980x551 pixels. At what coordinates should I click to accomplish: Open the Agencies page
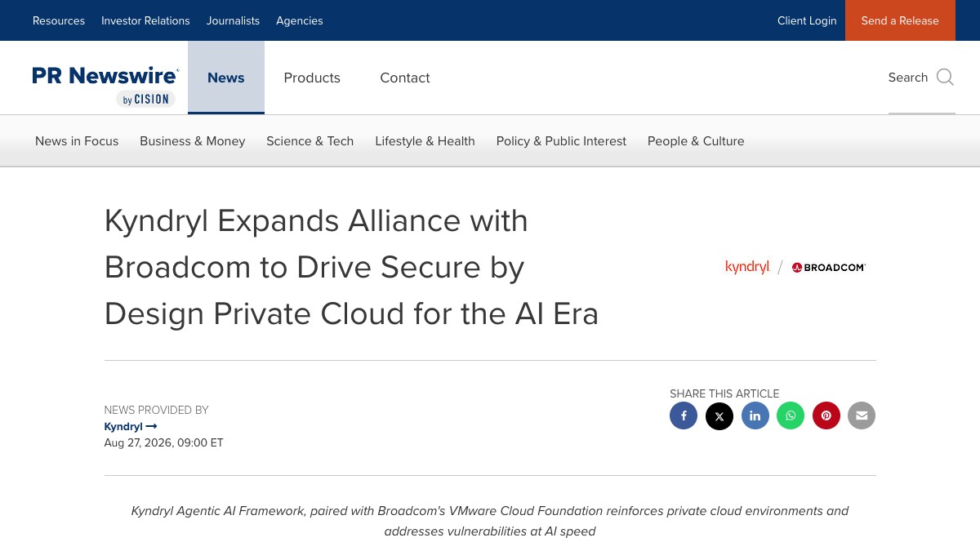point(300,20)
